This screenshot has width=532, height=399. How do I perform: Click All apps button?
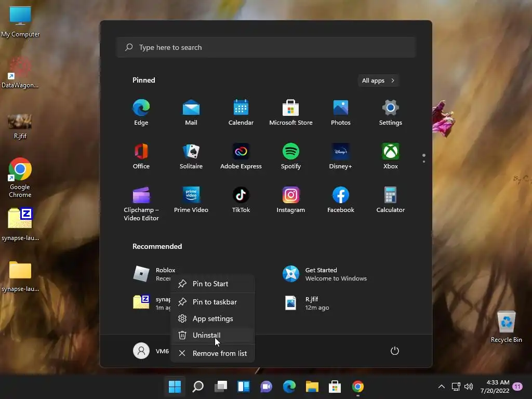click(378, 81)
